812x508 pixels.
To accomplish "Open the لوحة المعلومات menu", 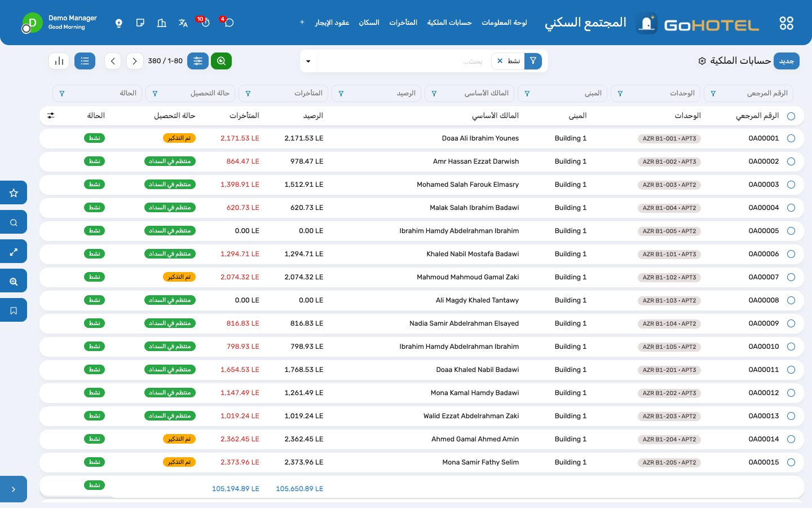I will (x=504, y=23).
